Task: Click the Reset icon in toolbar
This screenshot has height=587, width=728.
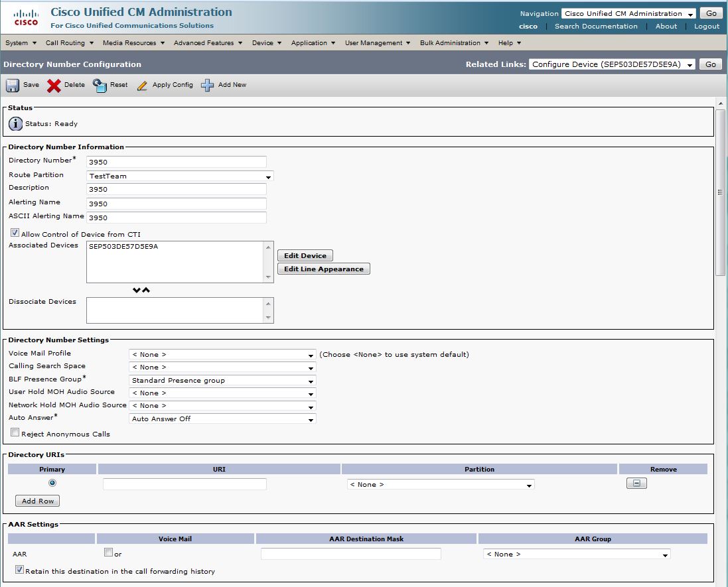Action: (100, 86)
